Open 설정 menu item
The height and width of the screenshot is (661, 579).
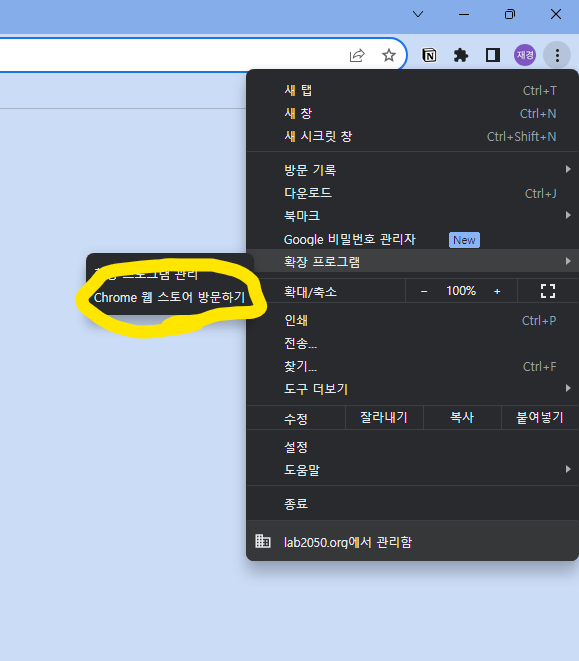coord(412,447)
